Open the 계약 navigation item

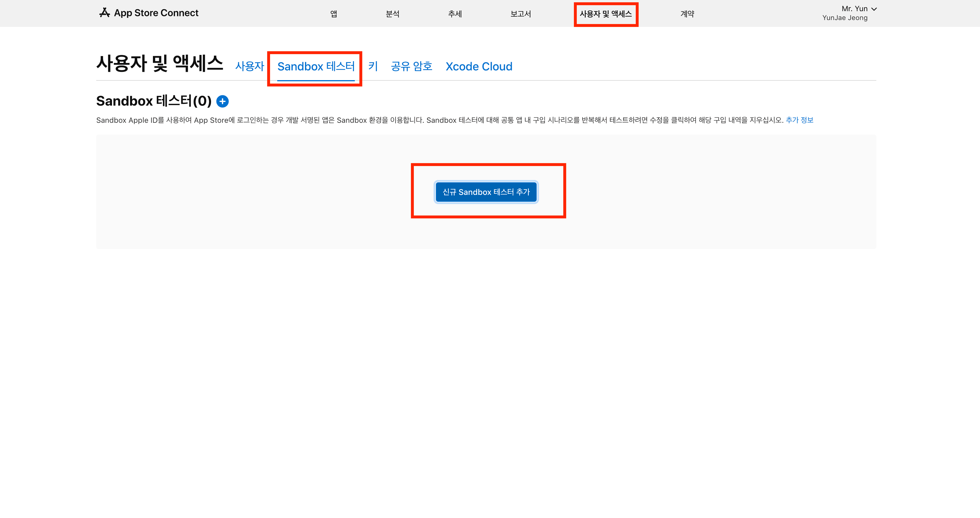687,14
